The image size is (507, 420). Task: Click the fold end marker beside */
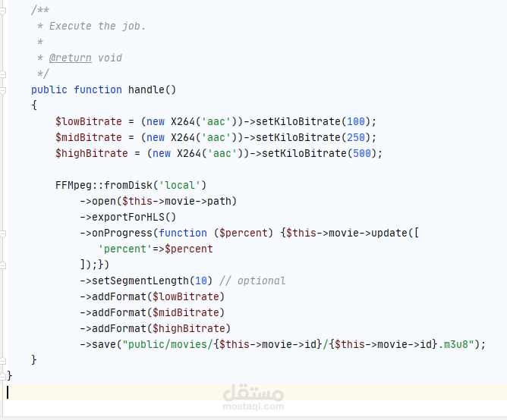[2, 74]
